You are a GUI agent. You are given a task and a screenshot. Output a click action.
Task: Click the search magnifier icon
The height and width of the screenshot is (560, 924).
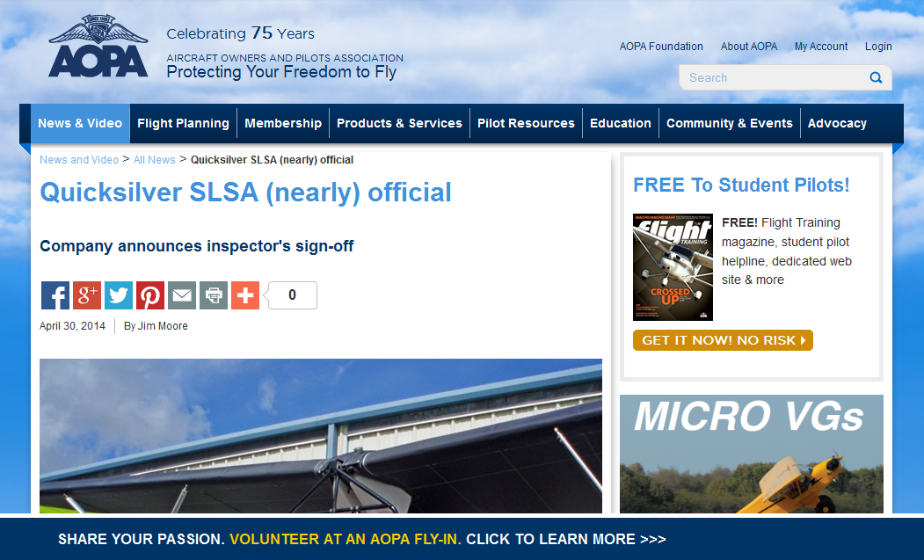[876, 78]
